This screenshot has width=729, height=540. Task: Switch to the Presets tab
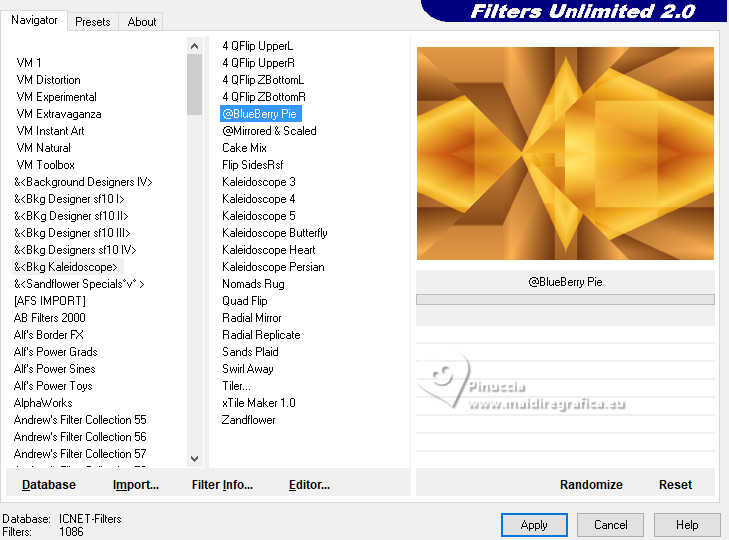(x=93, y=22)
